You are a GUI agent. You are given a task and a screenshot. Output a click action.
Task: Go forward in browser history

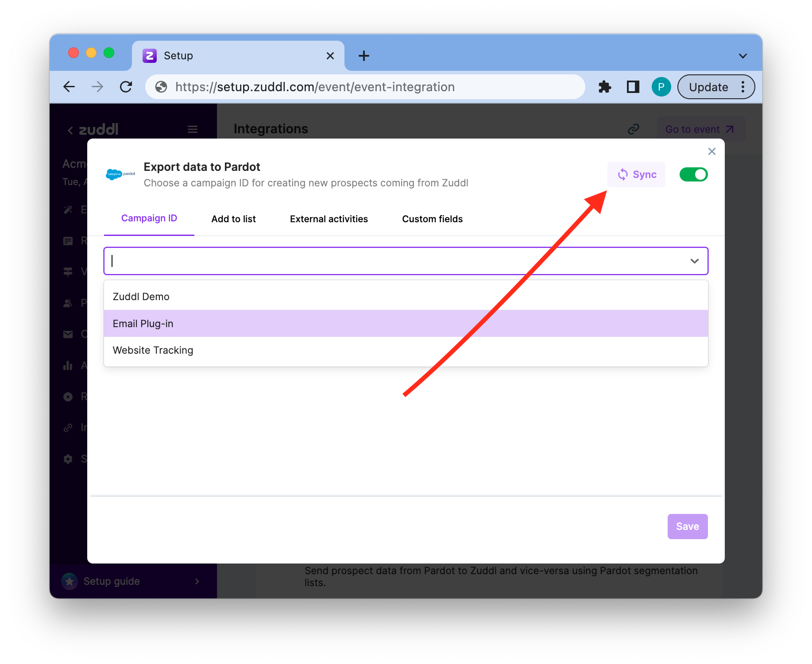97,87
